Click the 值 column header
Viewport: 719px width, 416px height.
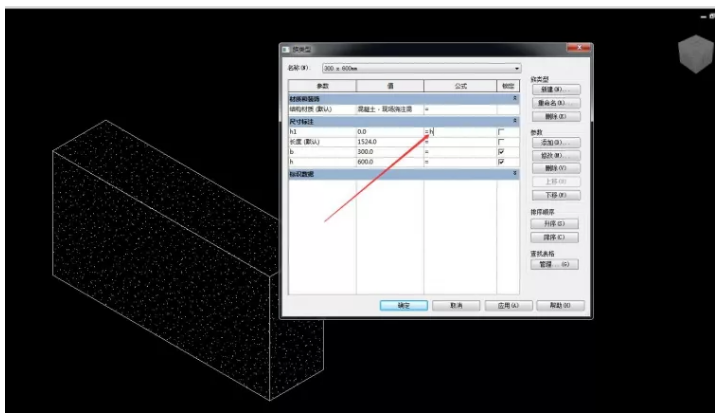390,86
